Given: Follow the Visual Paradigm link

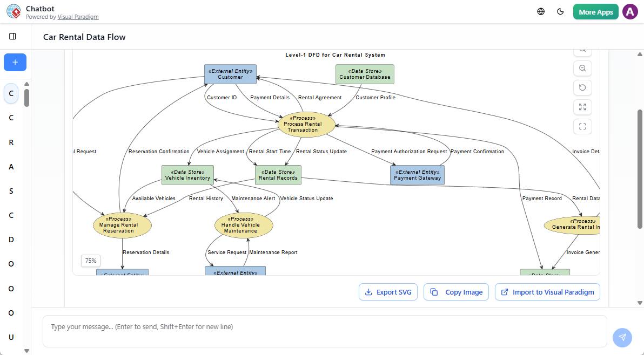Looking at the screenshot, I should point(78,17).
